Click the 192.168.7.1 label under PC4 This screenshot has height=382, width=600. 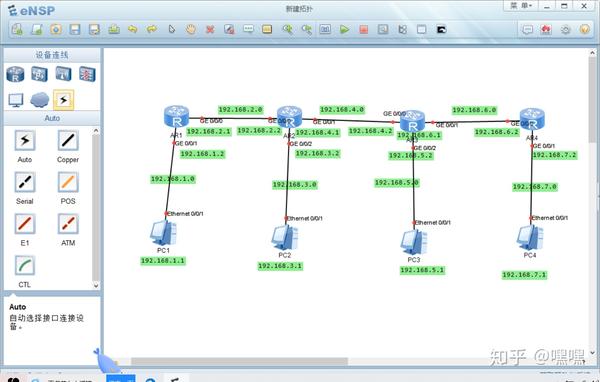524,275
